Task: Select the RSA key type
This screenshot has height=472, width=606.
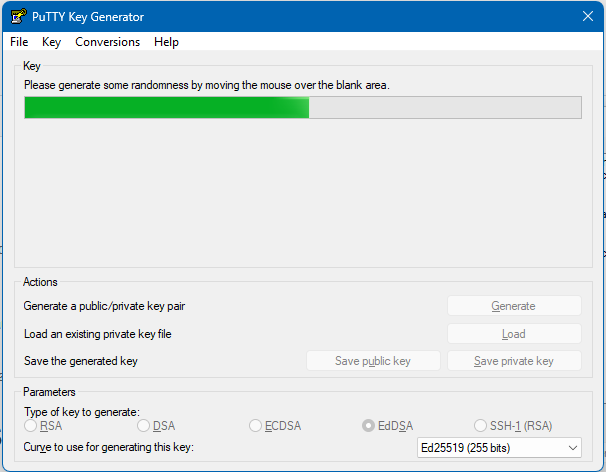Action: point(43,426)
